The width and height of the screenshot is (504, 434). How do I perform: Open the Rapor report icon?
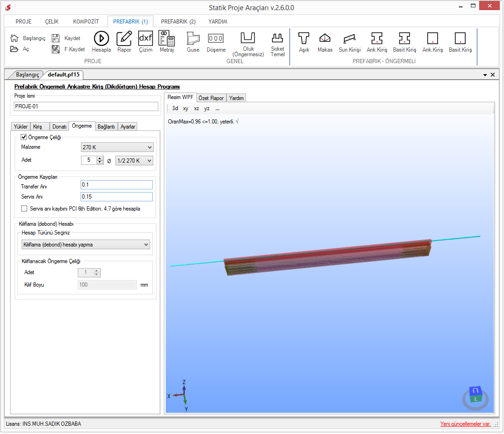124,38
